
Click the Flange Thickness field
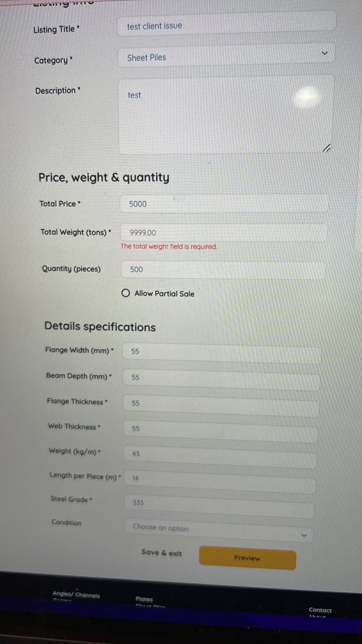point(221,405)
